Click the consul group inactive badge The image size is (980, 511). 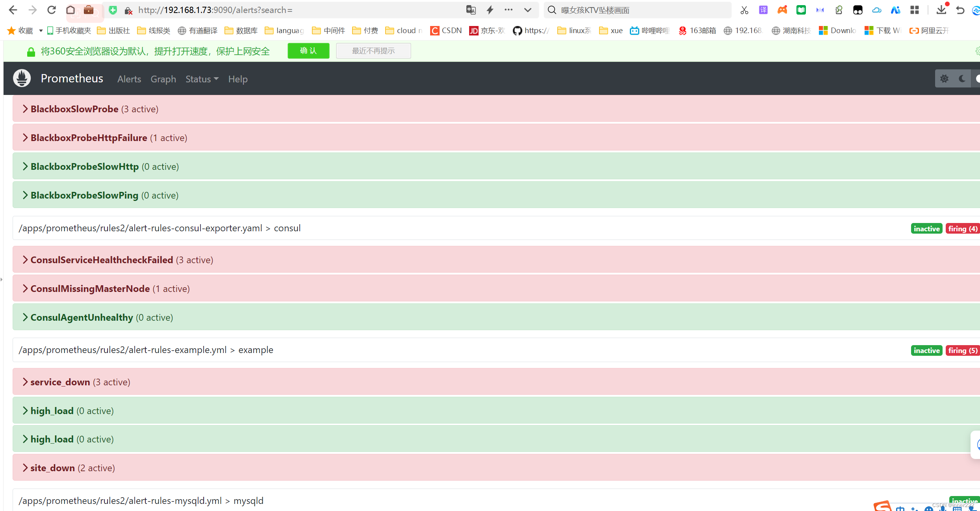pos(926,229)
